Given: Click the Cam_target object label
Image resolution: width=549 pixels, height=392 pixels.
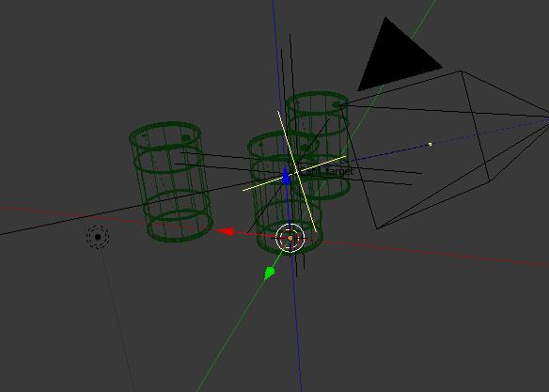Looking at the screenshot, I should click(326, 171).
